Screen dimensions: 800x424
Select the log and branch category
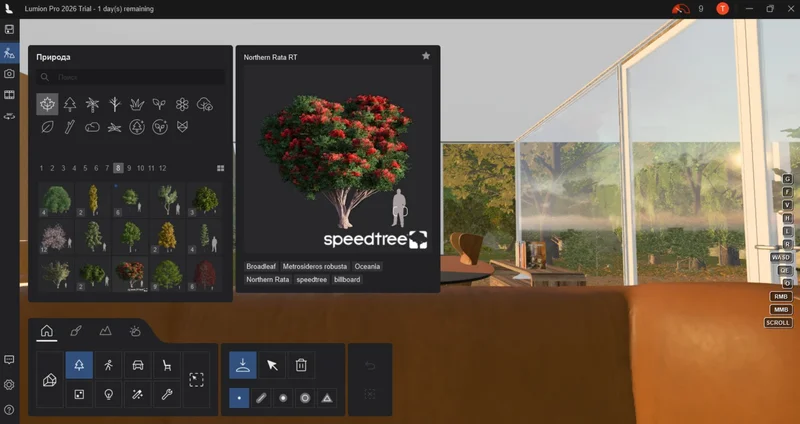pos(70,127)
